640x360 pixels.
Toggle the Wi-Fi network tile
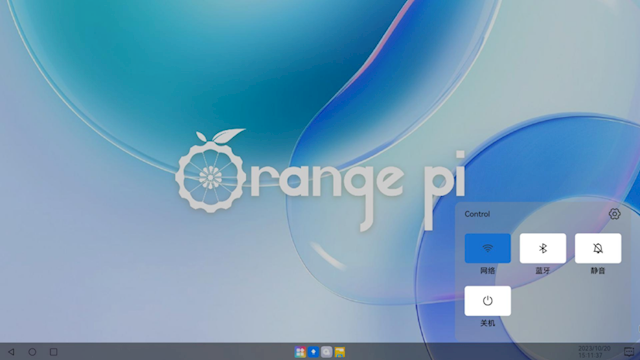pyautogui.click(x=487, y=248)
